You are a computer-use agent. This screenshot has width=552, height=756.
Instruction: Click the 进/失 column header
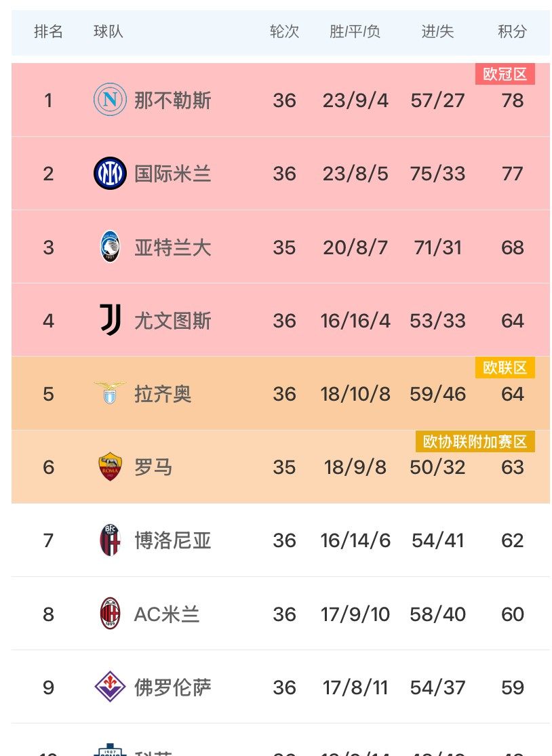click(437, 31)
